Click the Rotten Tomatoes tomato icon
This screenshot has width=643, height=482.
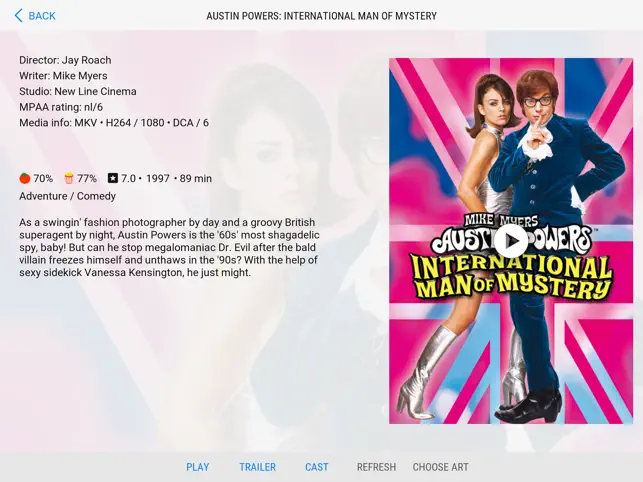(x=25, y=178)
